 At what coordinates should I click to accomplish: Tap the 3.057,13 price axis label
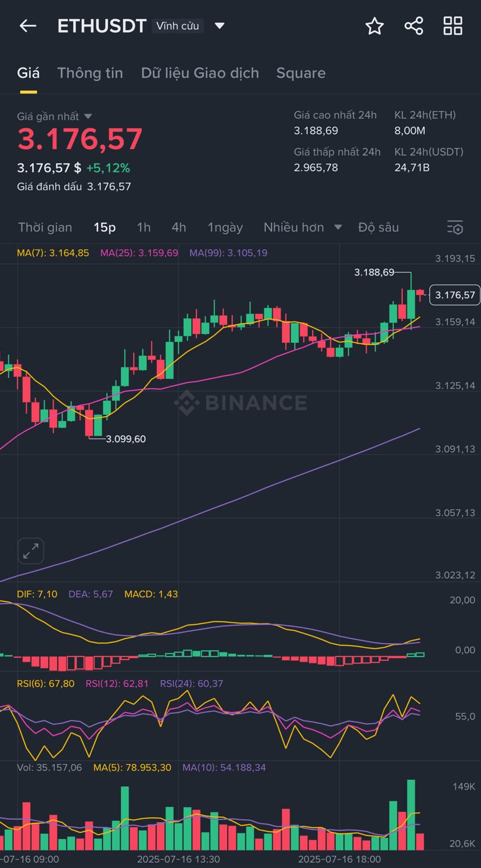click(x=455, y=512)
